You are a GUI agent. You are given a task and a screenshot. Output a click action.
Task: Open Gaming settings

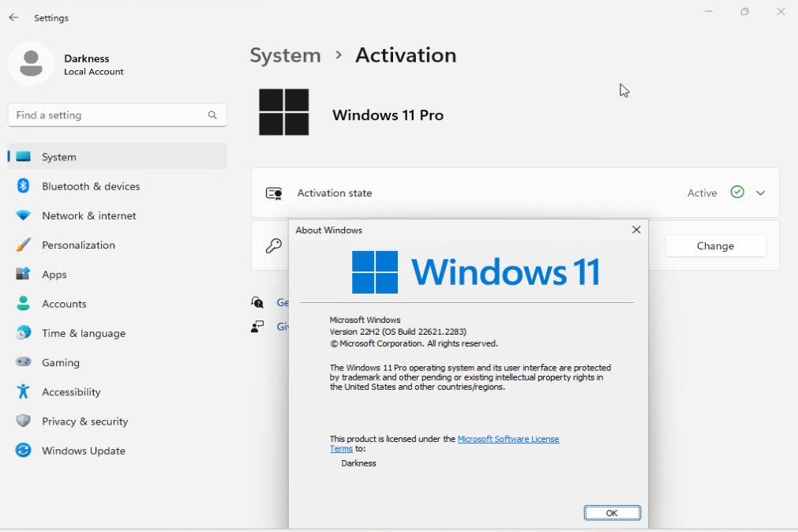(x=118, y=362)
